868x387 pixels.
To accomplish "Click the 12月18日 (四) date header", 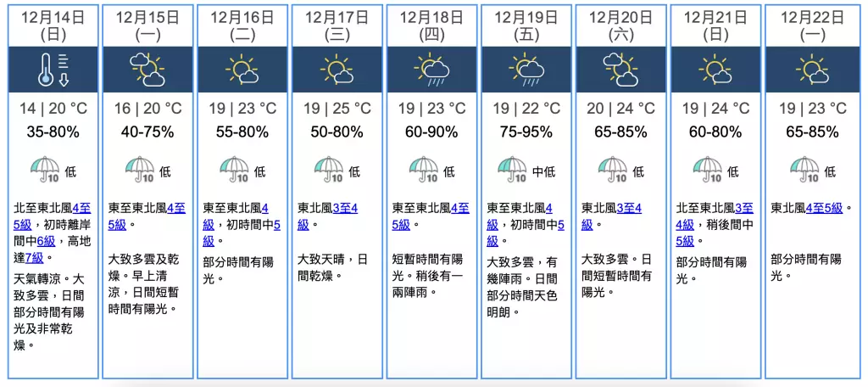I will [431, 25].
